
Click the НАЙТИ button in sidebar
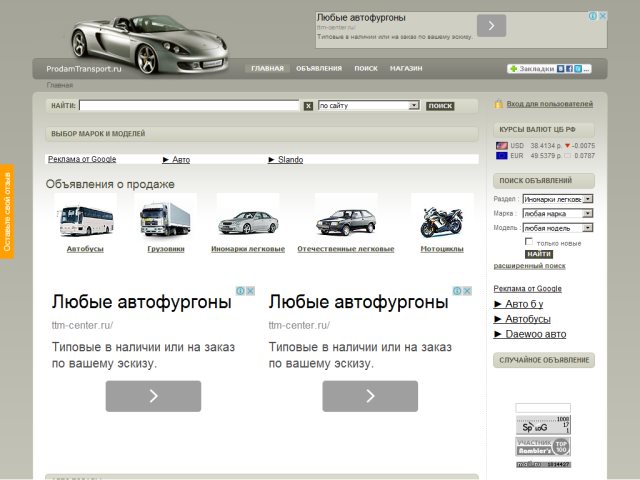[539, 254]
